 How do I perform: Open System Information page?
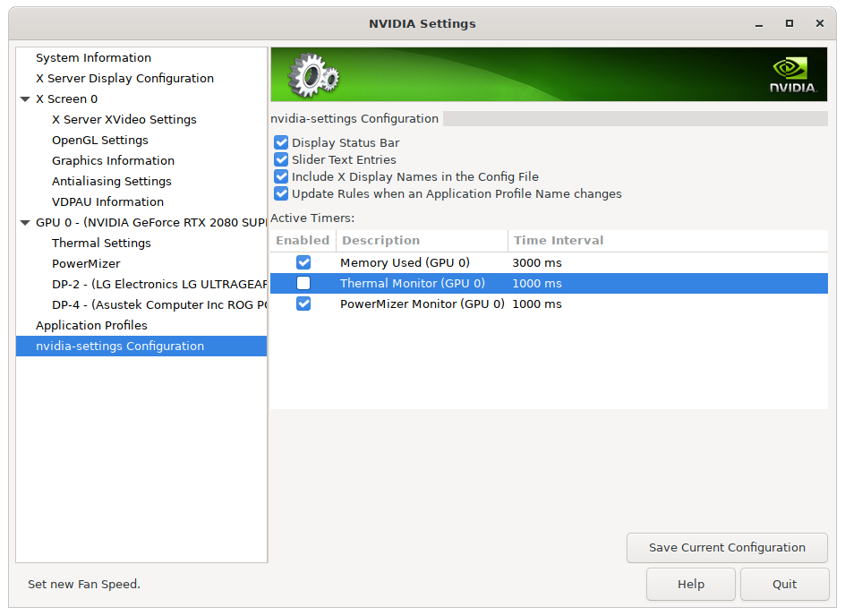pos(93,57)
